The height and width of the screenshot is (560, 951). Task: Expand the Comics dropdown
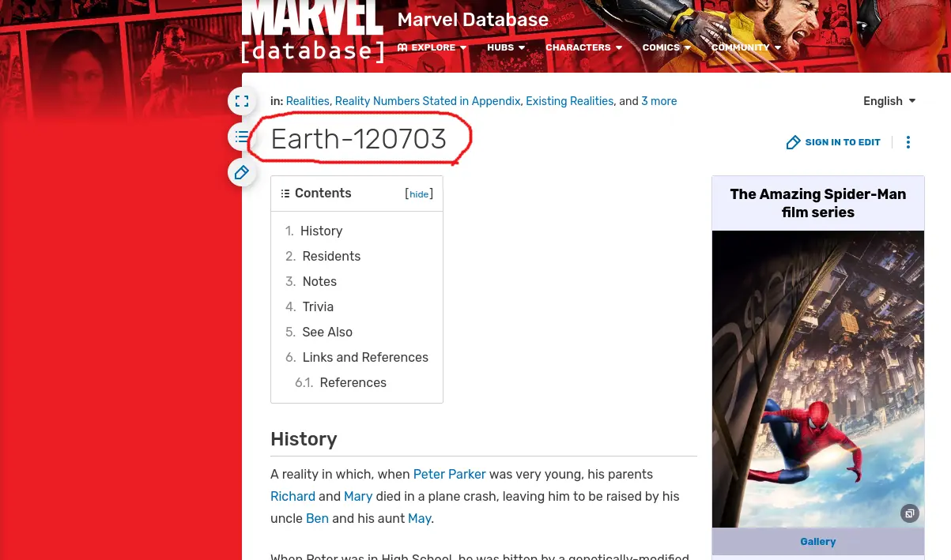pyautogui.click(x=666, y=47)
